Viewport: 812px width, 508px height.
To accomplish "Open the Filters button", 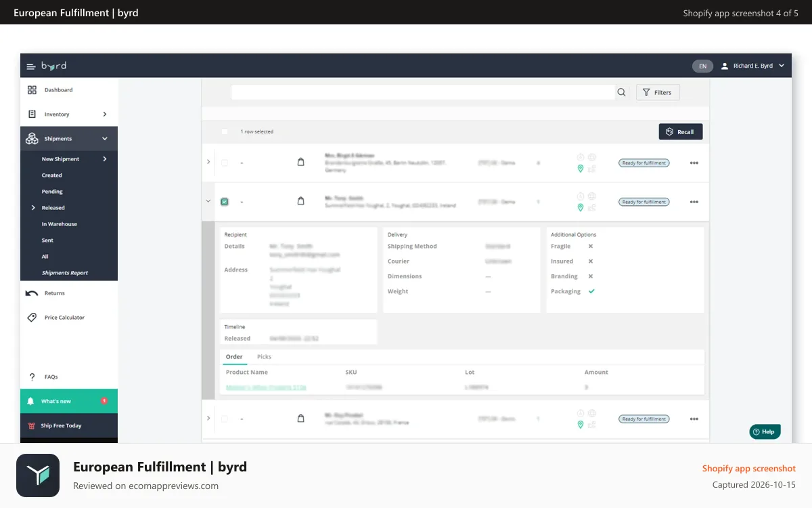I will tap(658, 92).
